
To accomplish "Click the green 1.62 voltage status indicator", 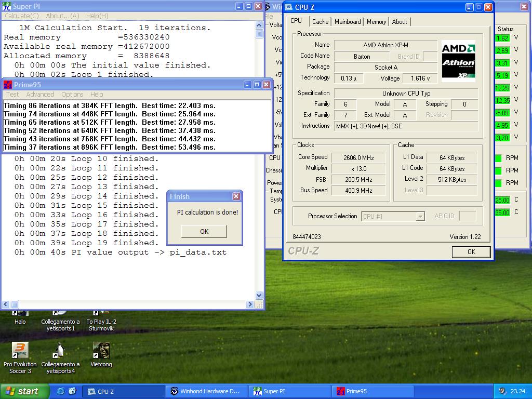I will pyautogui.click(x=502, y=38).
